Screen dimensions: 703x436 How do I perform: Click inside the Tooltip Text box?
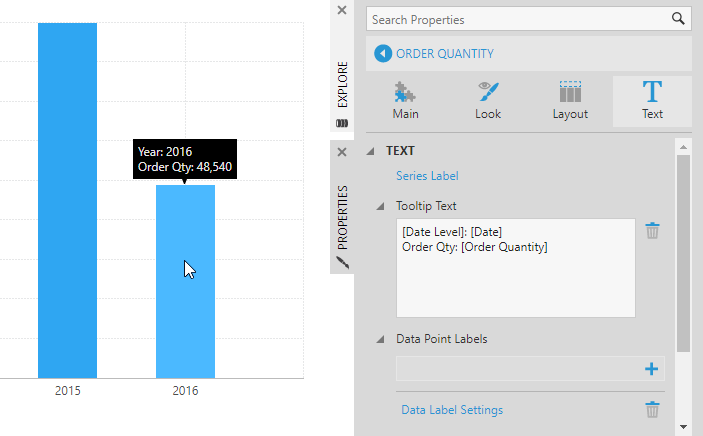[x=516, y=268]
